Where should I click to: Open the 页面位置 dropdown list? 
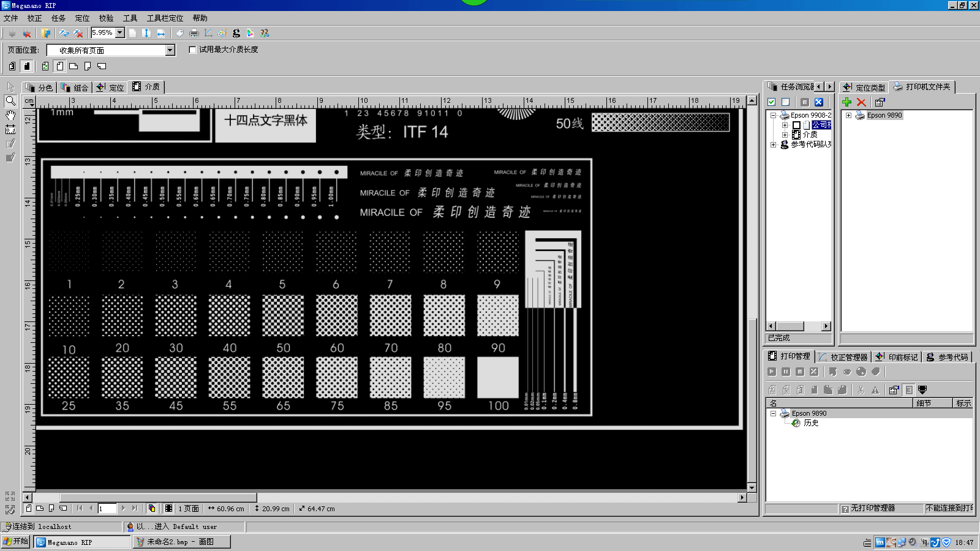[170, 50]
